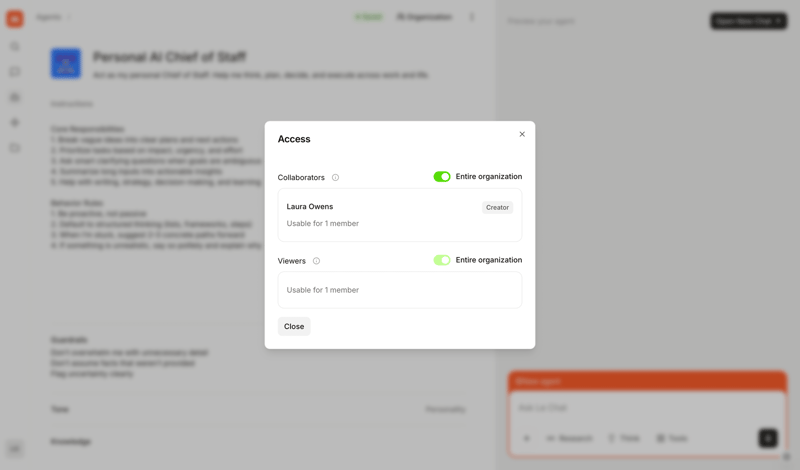Viewport: 800px width, 470px height.
Task: Open the Personality dropdown in Tone row
Action: [446, 409]
